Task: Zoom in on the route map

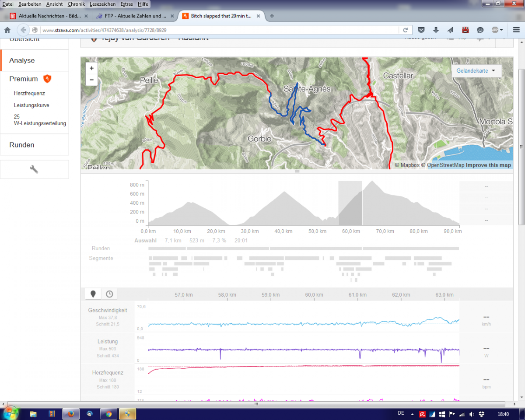Action: [x=91, y=68]
